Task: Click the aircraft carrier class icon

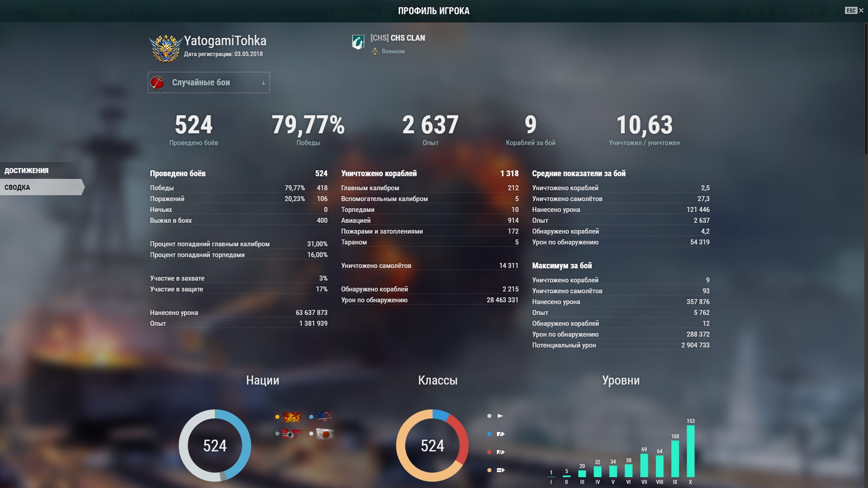Action: [500, 470]
